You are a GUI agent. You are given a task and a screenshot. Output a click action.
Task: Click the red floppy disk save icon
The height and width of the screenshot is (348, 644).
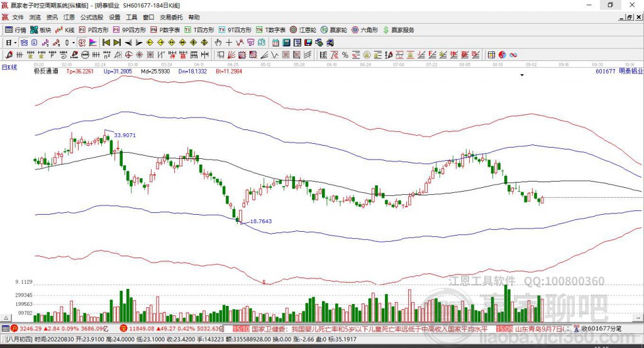[308, 43]
